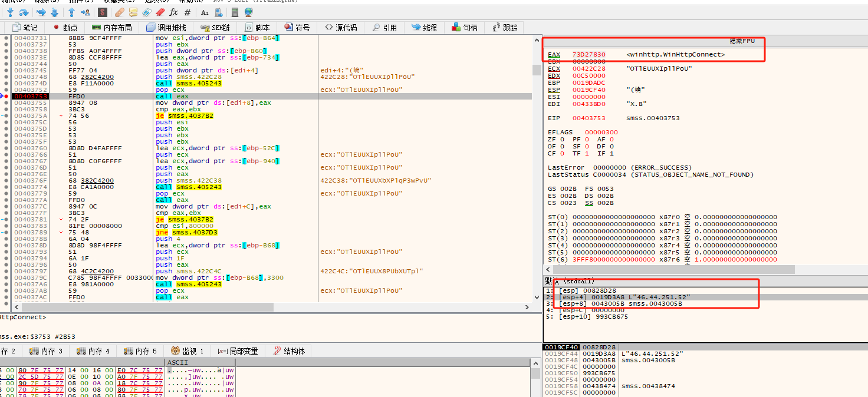Switch to the SEH链 tab
Viewport: 868px width, 397px height.
click(x=215, y=28)
